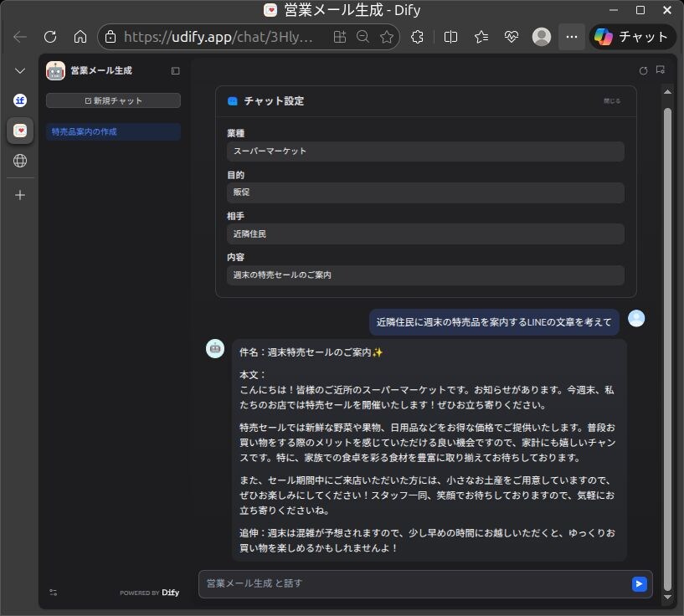The width and height of the screenshot is (684, 616).
Task: Click the user message about LINEの文章
Action: point(494,322)
